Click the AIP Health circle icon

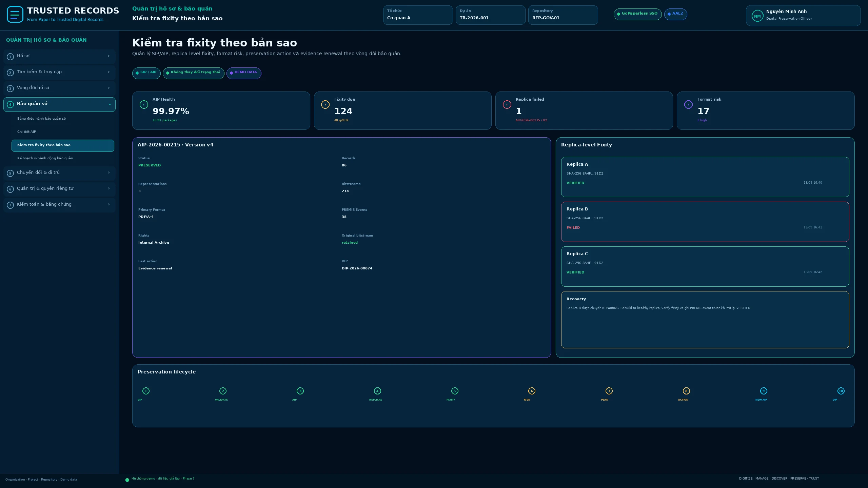(144, 105)
